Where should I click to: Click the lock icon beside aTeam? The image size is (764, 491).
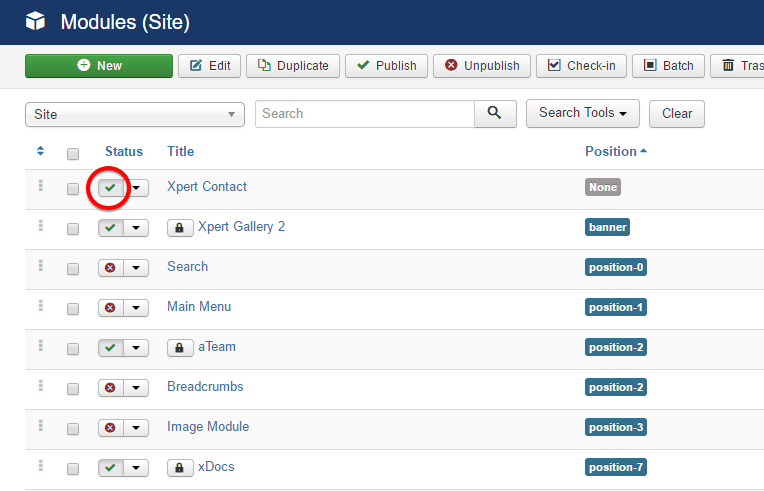pos(180,348)
